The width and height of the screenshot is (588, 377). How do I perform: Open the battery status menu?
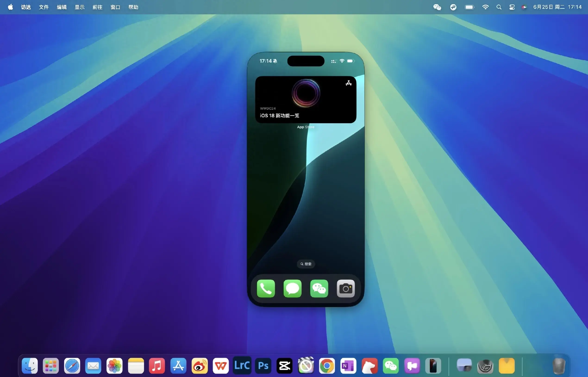[469, 7]
